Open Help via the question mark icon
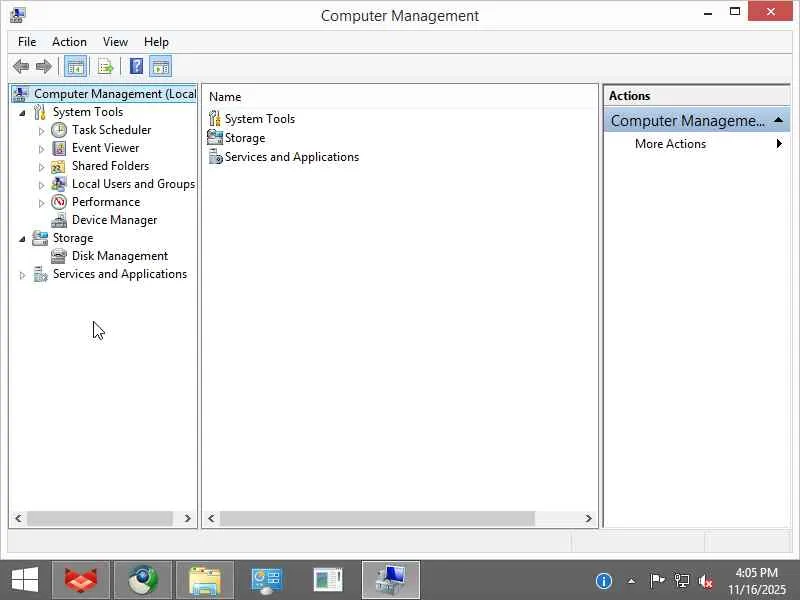The height and width of the screenshot is (600, 800). tap(136, 66)
